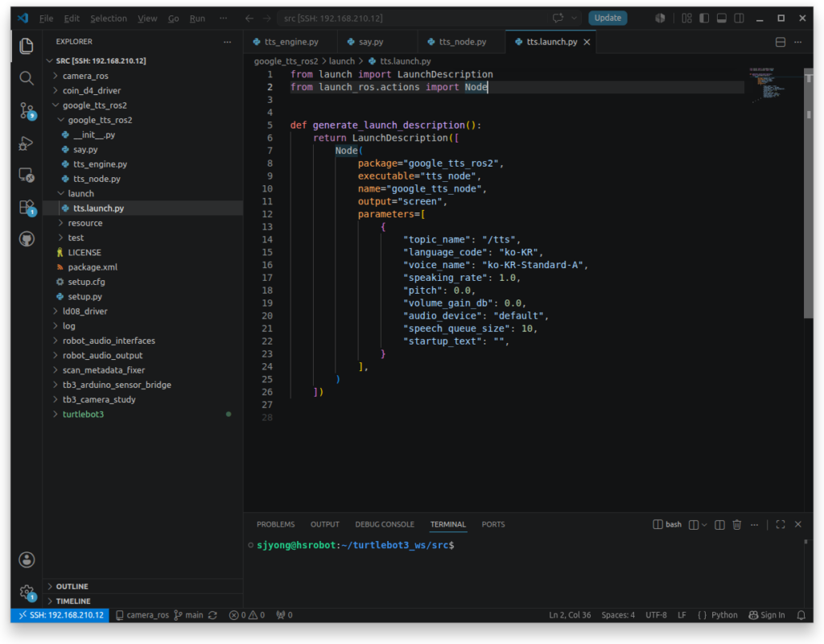Viewport: 824px width, 644px height.
Task: Open the Copilot chat icon in title bar
Action: point(558,19)
